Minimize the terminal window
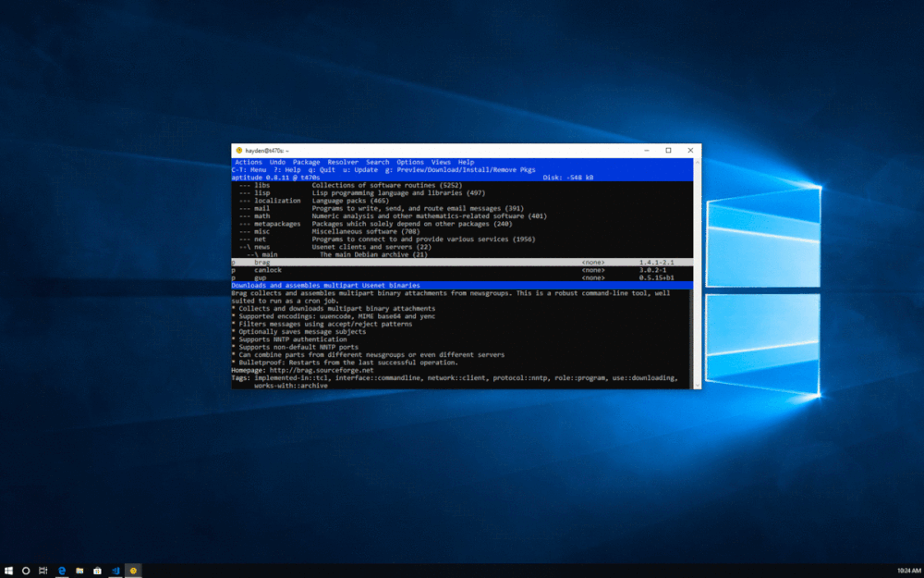924x578 pixels. pos(647,151)
